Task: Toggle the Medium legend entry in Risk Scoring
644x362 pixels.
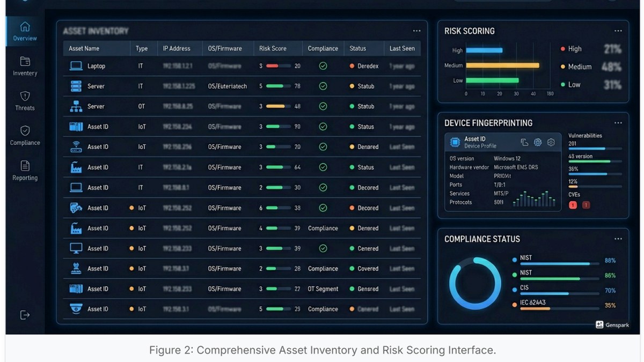Action: click(x=576, y=67)
